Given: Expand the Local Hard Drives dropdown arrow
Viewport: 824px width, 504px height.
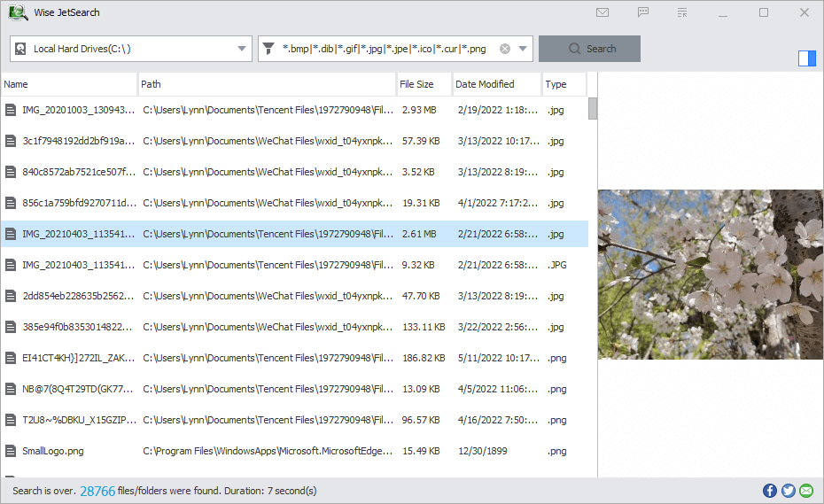Looking at the screenshot, I should point(242,49).
